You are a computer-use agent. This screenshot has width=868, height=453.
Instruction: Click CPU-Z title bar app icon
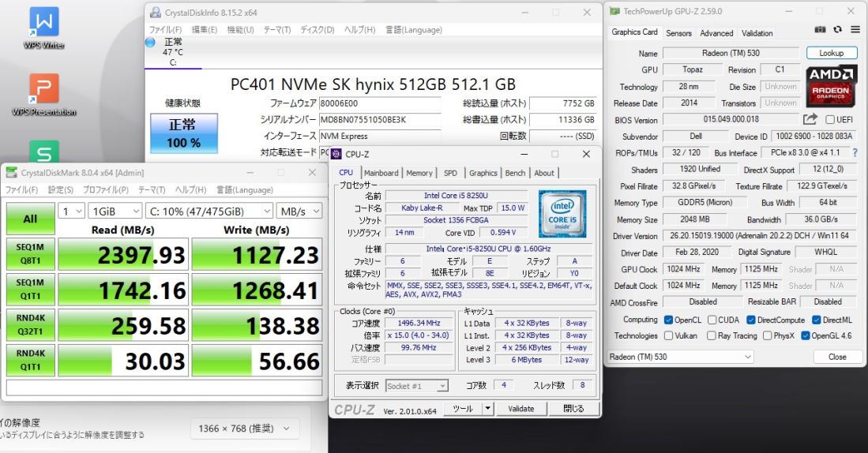pyautogui.click(x=336, y=154)
